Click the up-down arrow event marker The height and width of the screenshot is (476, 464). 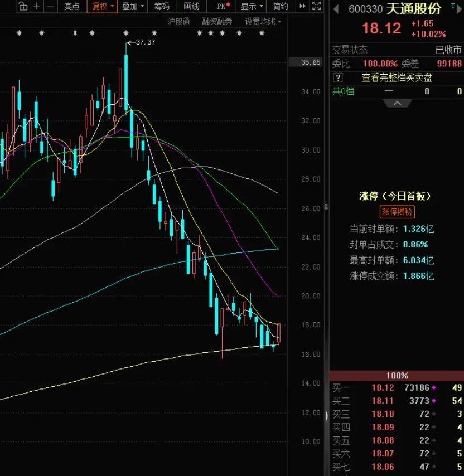tap(75, 33)
